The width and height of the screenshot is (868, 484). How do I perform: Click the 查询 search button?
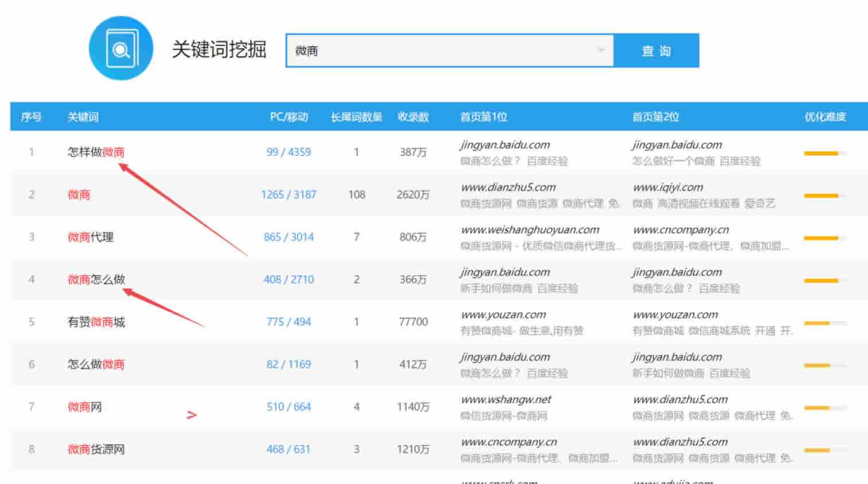(656, 51)
